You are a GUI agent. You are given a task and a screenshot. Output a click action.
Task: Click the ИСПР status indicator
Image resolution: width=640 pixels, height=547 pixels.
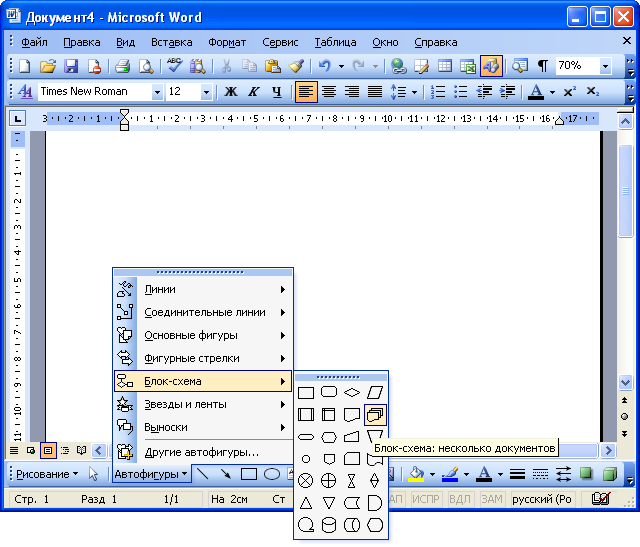pos(425,499)
